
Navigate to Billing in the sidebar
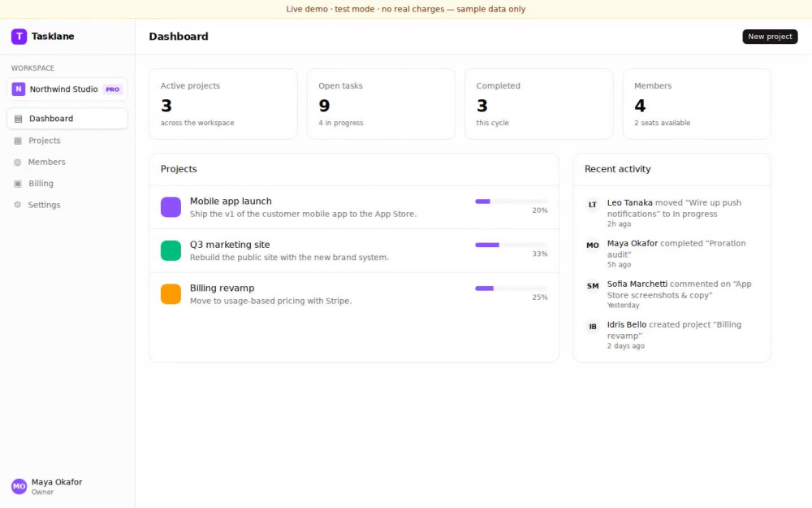(x=67, y=184)
